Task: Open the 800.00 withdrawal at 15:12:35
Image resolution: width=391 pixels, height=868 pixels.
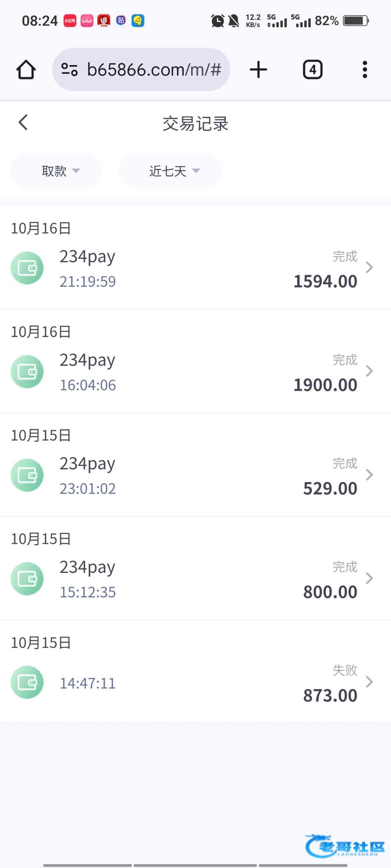Action: pos(195,579)
